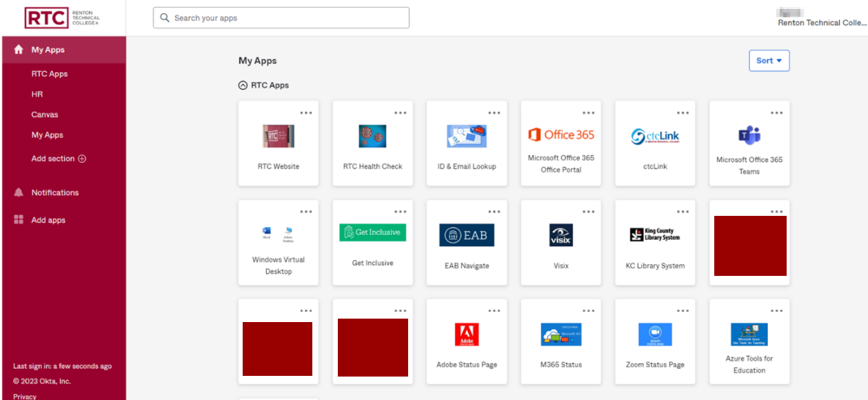
Task: Click the EAB Navigate card label
Action: pos(467,266)
